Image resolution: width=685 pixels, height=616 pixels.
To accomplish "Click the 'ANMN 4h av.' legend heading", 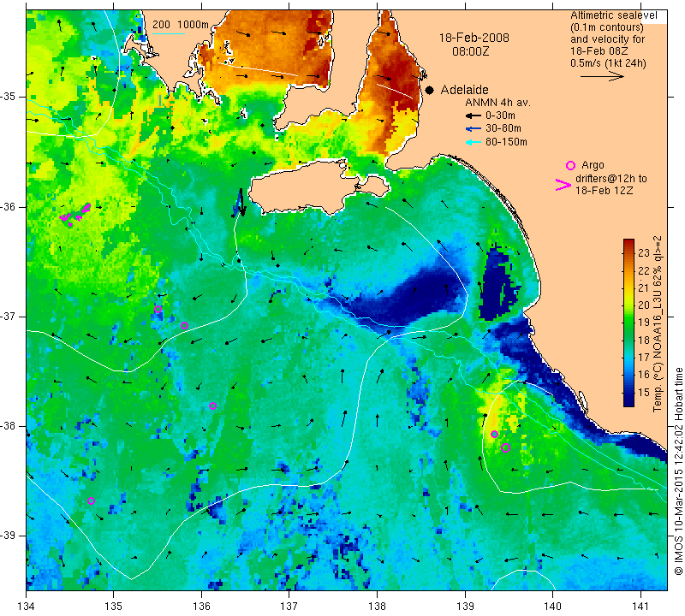I will click(497, 103).
